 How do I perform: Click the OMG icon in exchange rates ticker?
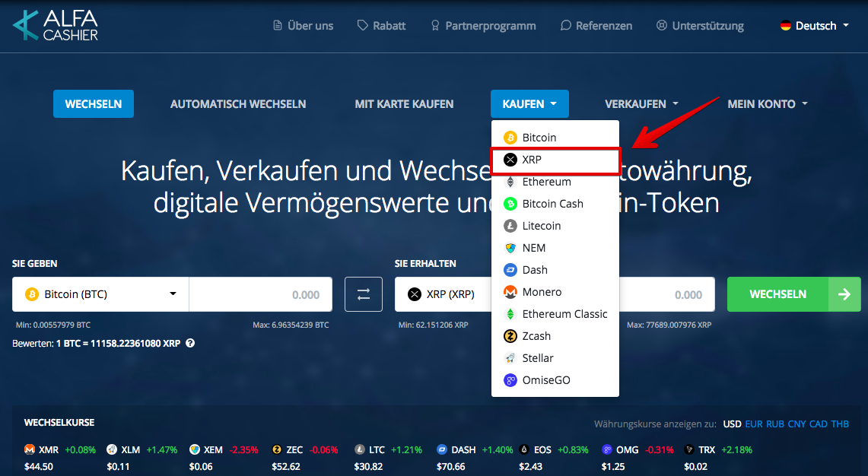(607, 449)
